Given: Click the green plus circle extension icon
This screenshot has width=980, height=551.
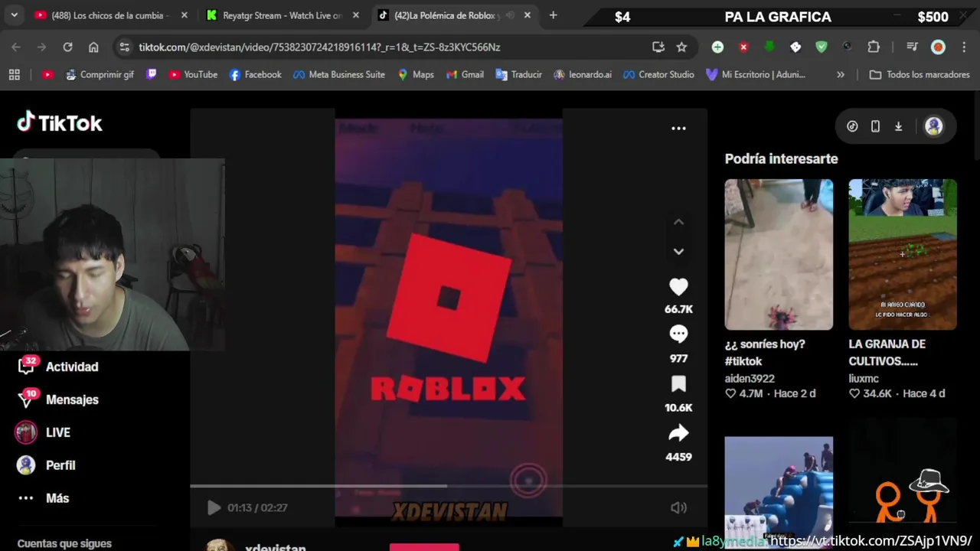Looking at the screenshot, I should pos(717,47).
